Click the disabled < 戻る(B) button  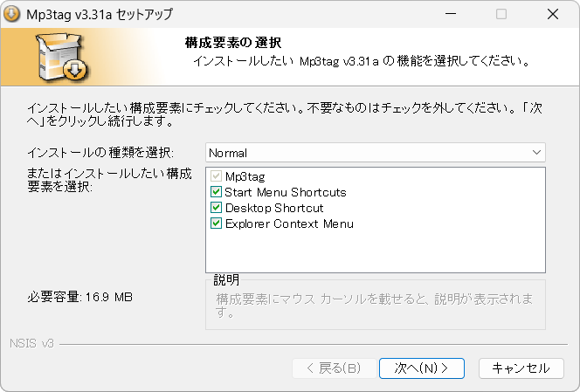click(x=334, y=368)
